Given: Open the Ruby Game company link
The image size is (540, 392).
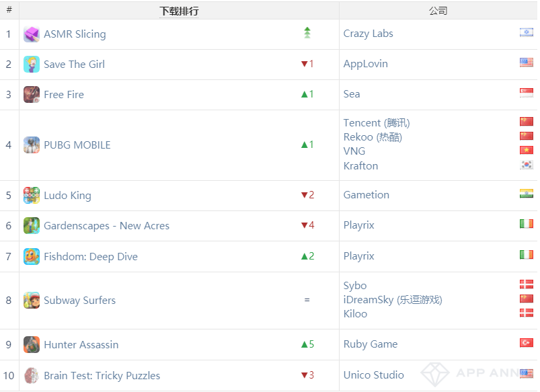Looking at the screenshot, I should coord(371,344).
